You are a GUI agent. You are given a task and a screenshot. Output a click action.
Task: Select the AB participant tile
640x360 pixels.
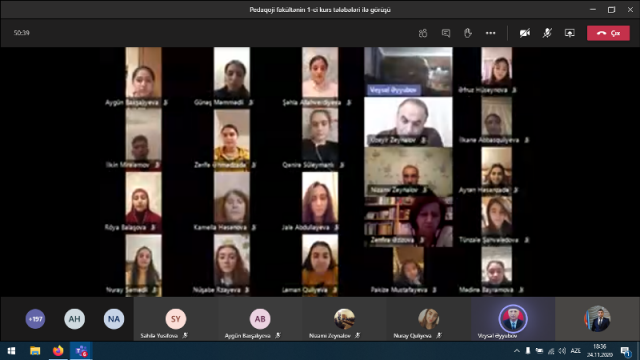point(260,319)
